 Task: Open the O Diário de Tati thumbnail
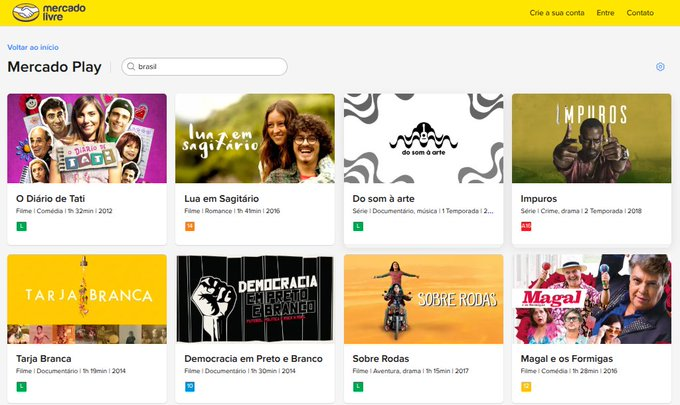(87, 138)
